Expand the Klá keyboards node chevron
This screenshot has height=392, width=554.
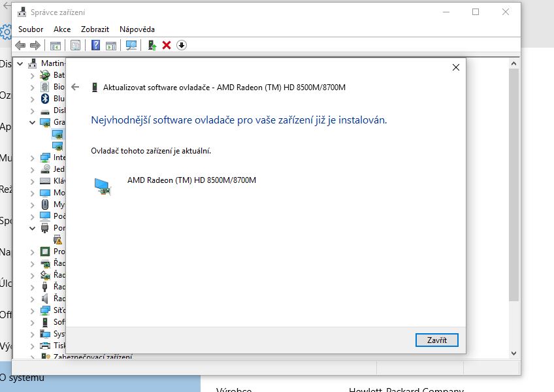click(32, 182)
